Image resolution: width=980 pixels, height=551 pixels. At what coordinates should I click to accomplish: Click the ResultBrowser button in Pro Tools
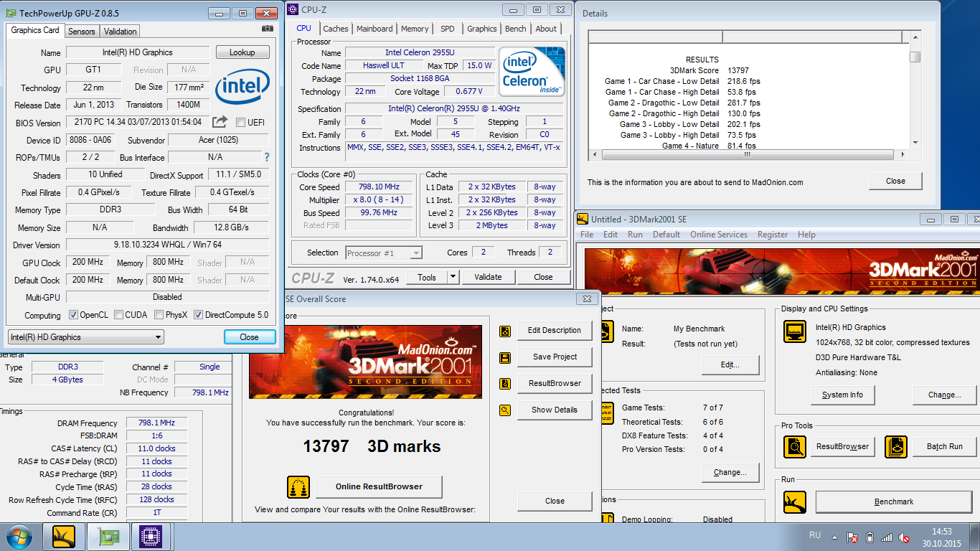tap(843, 446)
